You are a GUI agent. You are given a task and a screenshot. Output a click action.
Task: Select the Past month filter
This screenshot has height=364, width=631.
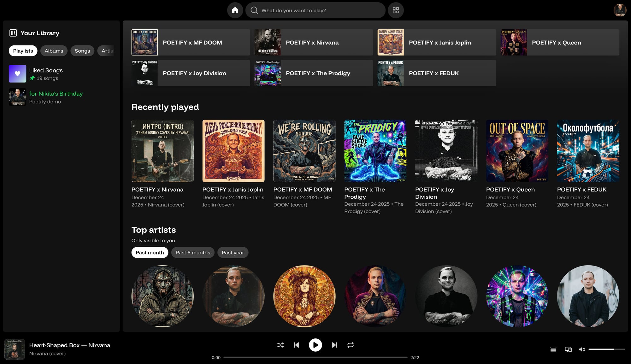pyautogui.click(x=150, y=252)
